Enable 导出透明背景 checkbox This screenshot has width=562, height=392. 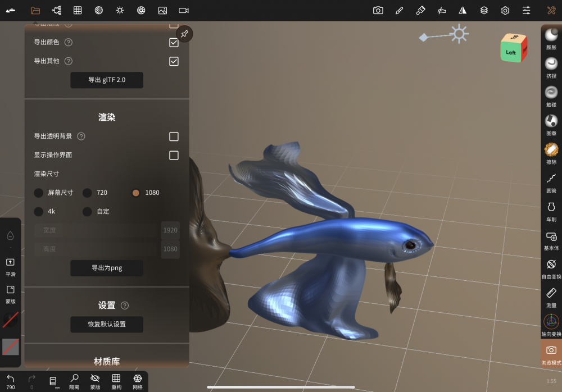(x=174, y=136)
